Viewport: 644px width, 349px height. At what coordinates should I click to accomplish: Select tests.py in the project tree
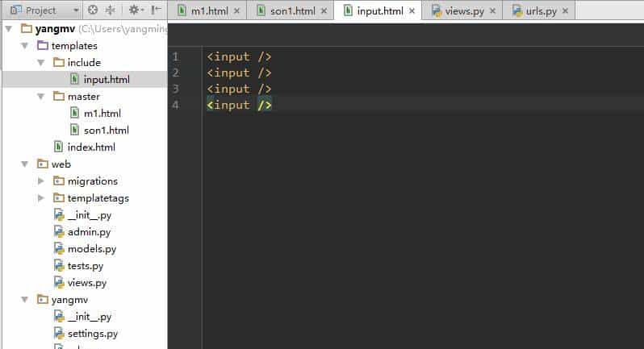point(86,266)
